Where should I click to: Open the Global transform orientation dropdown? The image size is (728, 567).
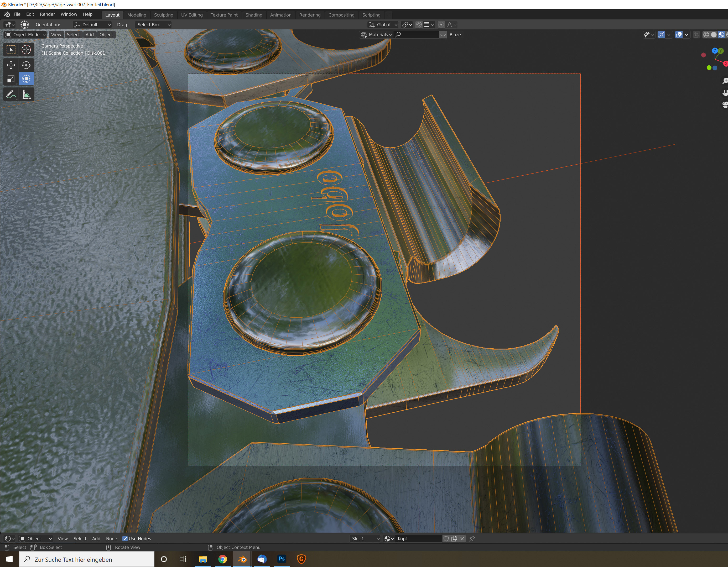point(383,25)
